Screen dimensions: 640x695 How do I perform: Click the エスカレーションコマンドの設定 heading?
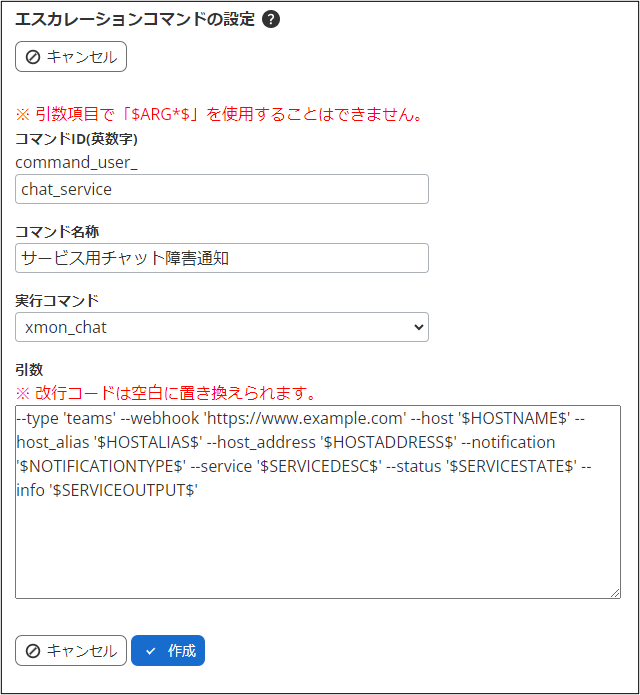coord(134,19)
